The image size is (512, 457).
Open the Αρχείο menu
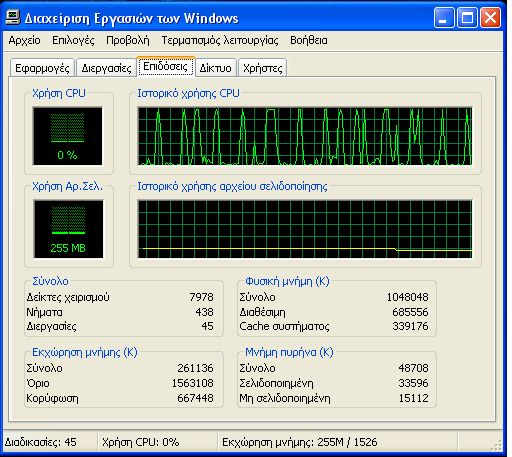click(24, 40)
